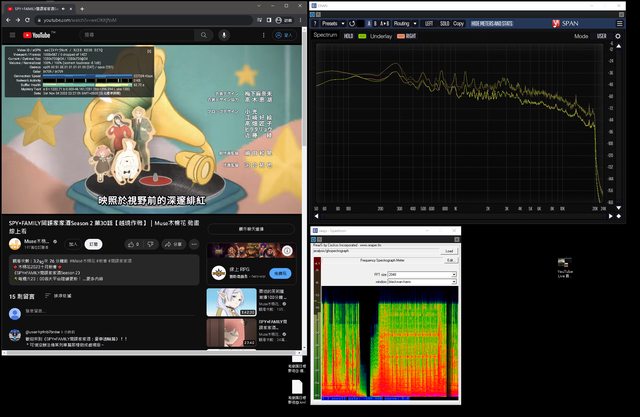Open the Muse channel avatar

15,244
